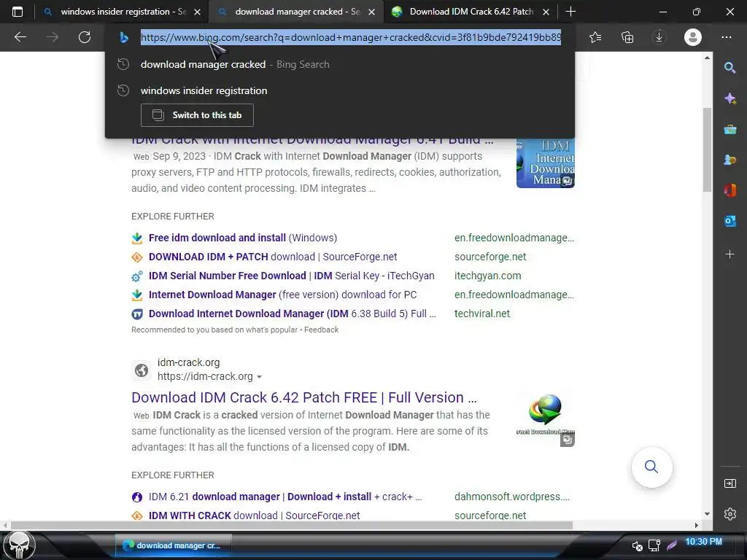
Task: Open the user profile avatar
Action: 693,37
